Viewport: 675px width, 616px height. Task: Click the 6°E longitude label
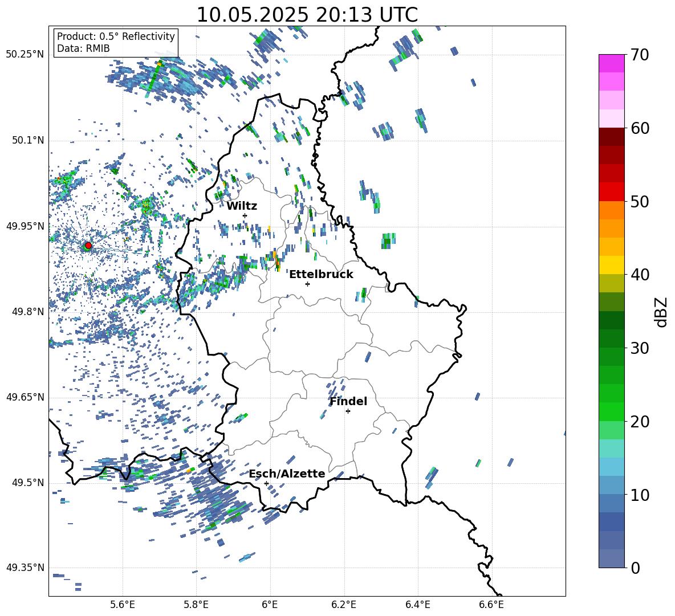(270, 605)
